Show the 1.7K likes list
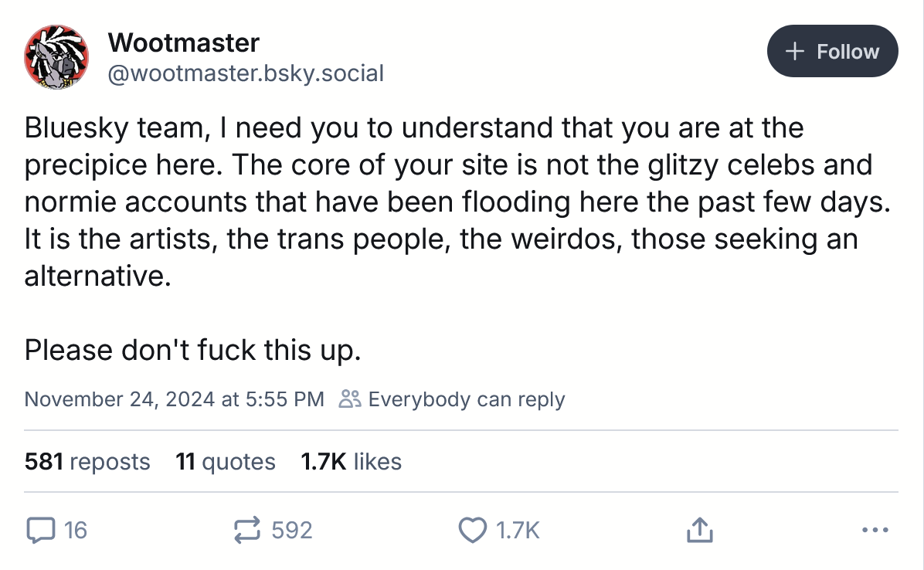The height and width of the screenshot is (570, 924). (351, 462)
